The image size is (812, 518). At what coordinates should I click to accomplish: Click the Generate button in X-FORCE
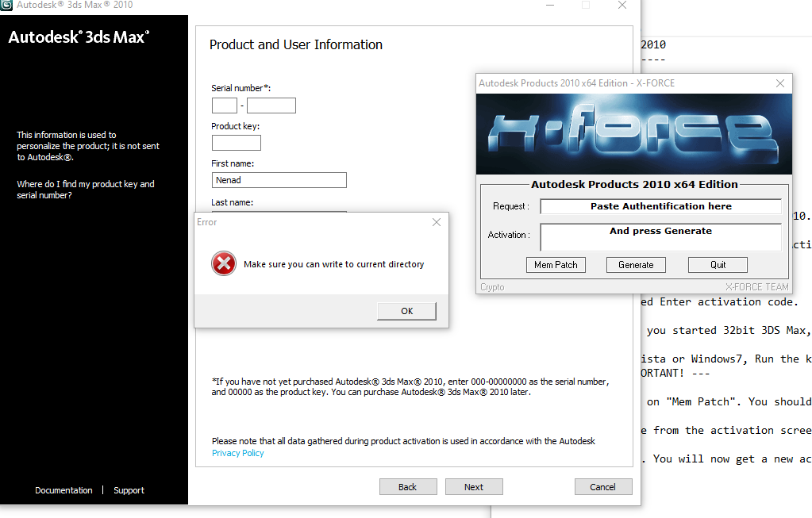636,265
